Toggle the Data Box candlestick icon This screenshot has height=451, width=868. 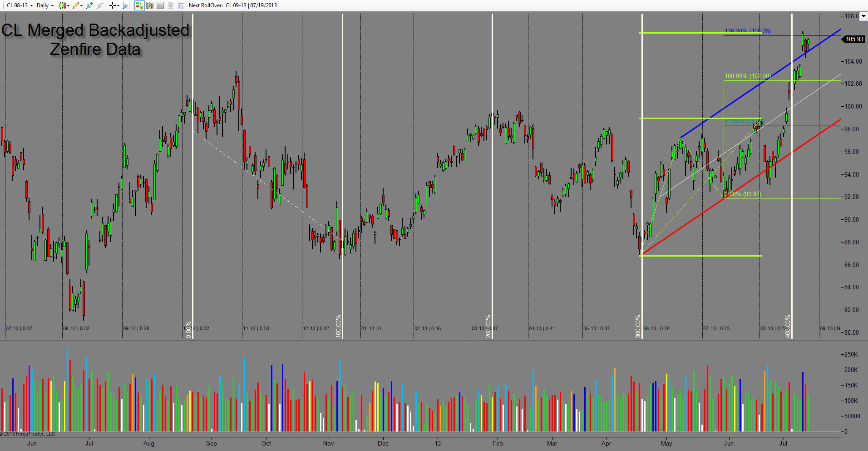(x=149, y=5)
